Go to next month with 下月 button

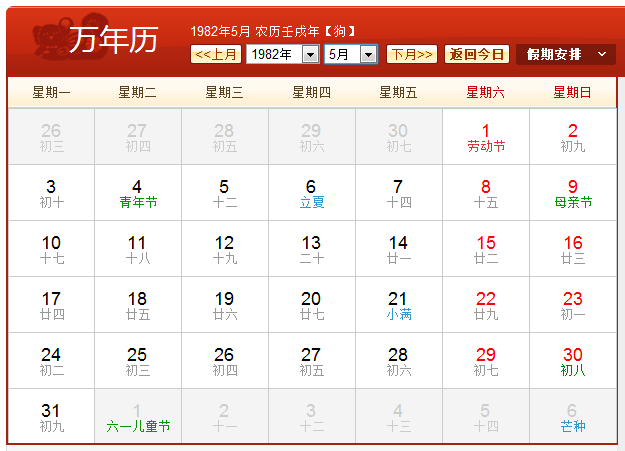point(412,54)
